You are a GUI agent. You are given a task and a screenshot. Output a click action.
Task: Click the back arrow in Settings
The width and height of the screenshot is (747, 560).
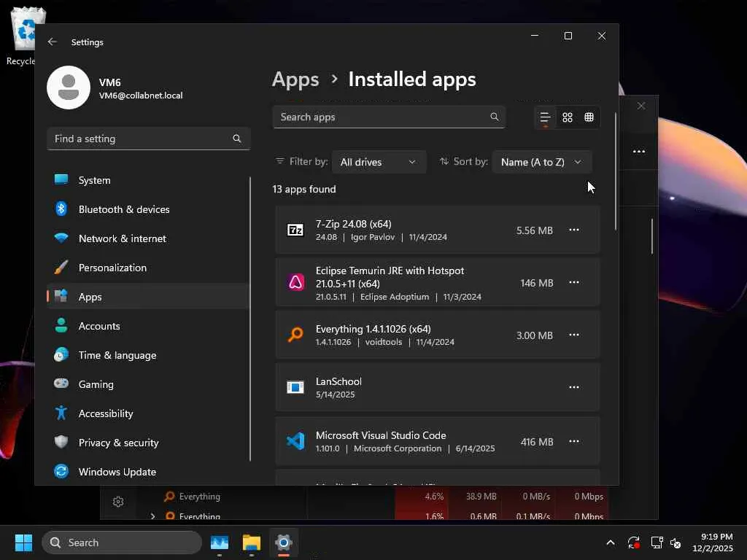point(53,42)
